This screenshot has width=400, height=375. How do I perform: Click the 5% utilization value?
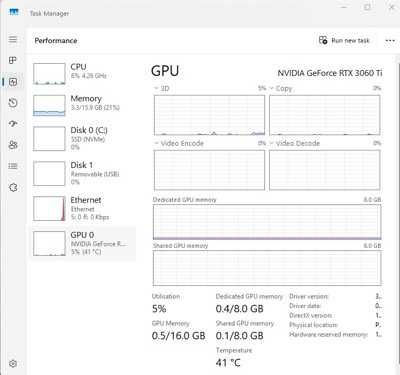tap(159, 309)
